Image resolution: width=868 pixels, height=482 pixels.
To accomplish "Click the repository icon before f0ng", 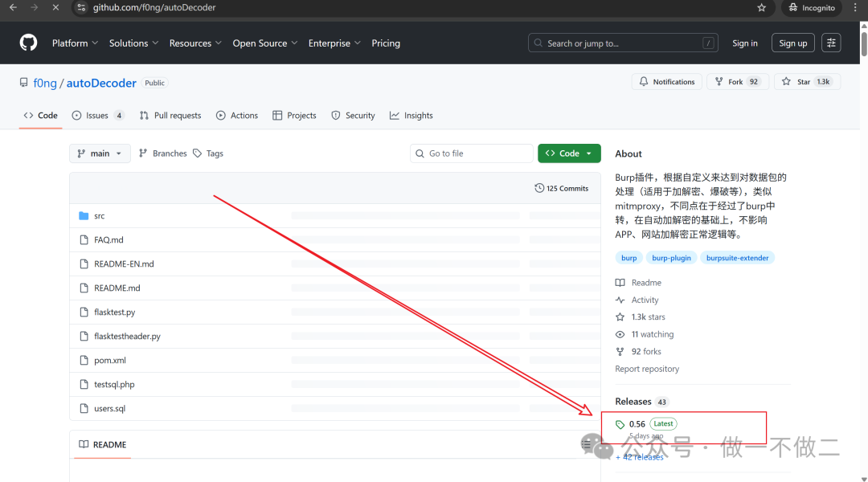I will tap(23, 83).
